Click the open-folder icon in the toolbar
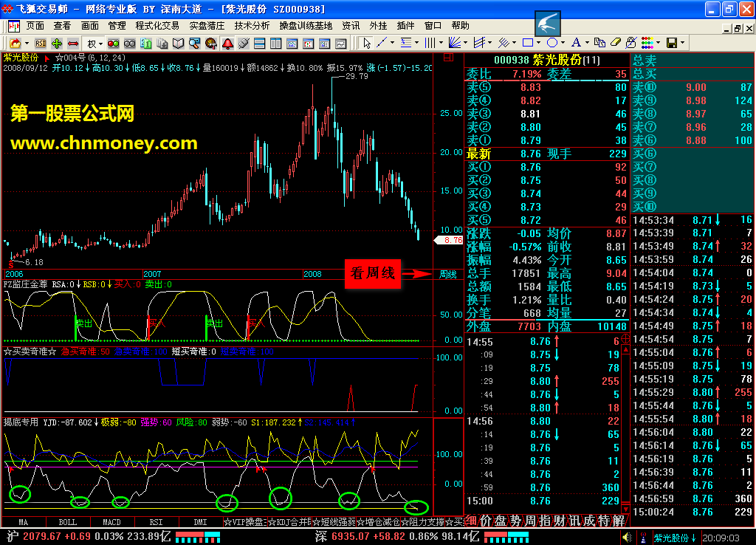This screenshot has height=545, width=756. click(x=15, y=44)
